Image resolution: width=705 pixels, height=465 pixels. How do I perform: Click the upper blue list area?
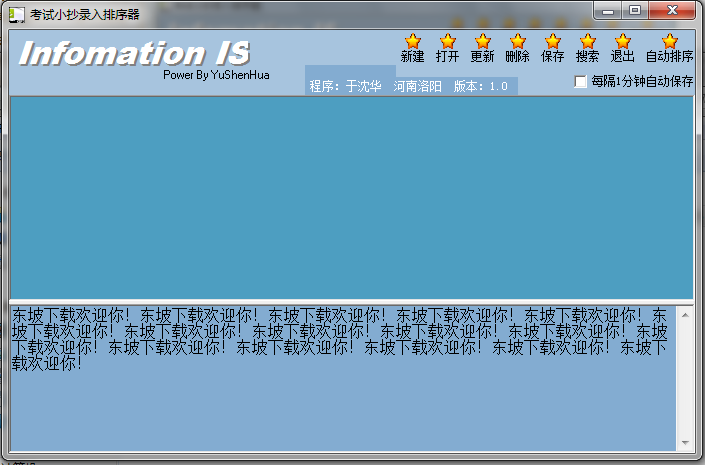352,197
